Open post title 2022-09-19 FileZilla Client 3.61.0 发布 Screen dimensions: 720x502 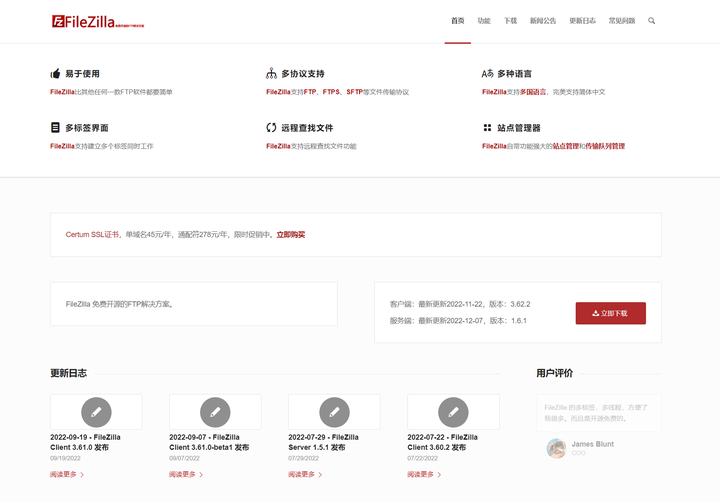pyautogui.click(x=85, y=442)
